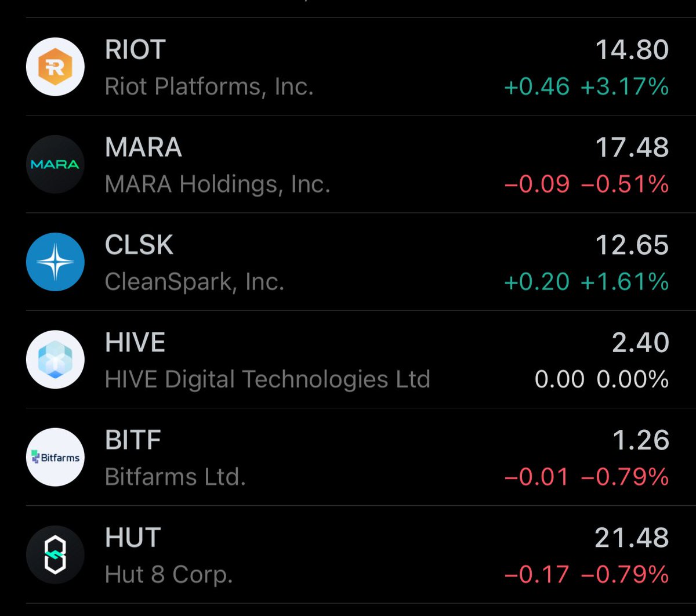
Task: Tap the CleanSpark blue star logo
Action: click(55, 262)
